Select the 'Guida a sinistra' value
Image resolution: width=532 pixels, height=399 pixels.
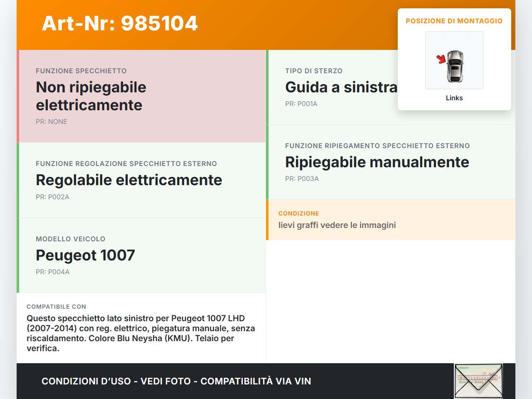click(341, 87)
